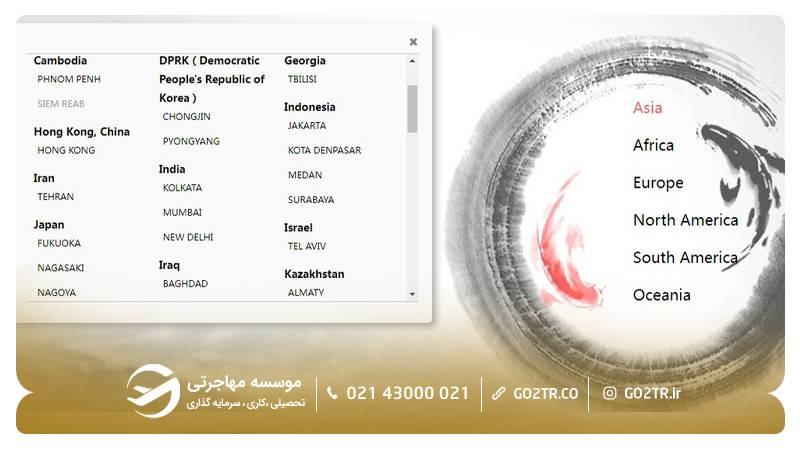Open the BAGHDAD city link
Screen dimensions: 800x450
click(x=185, y=284)
